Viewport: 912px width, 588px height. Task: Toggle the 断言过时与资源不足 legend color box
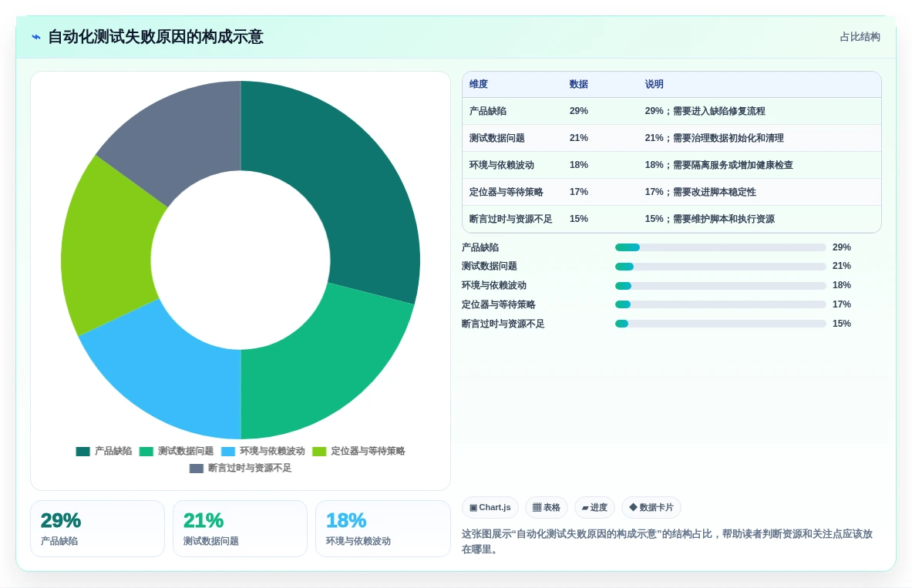pos(197,469)
